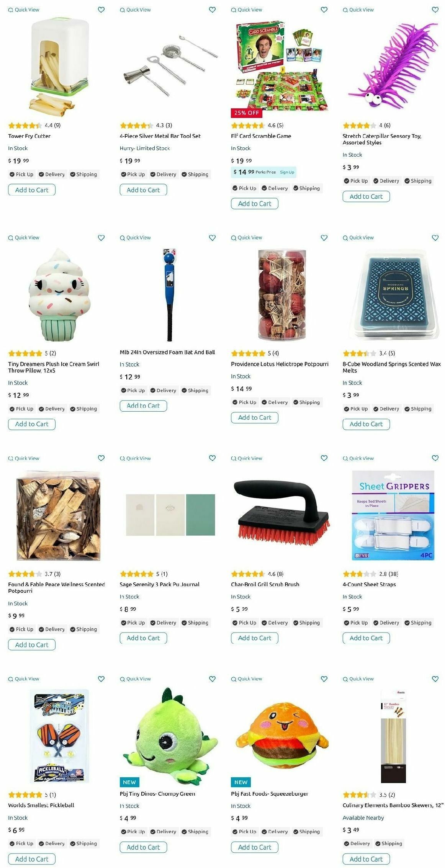Click heart on Pbj Tiny Dinos Chompy Green
Screen dimensions: 445x868
[x=212, y=679]
